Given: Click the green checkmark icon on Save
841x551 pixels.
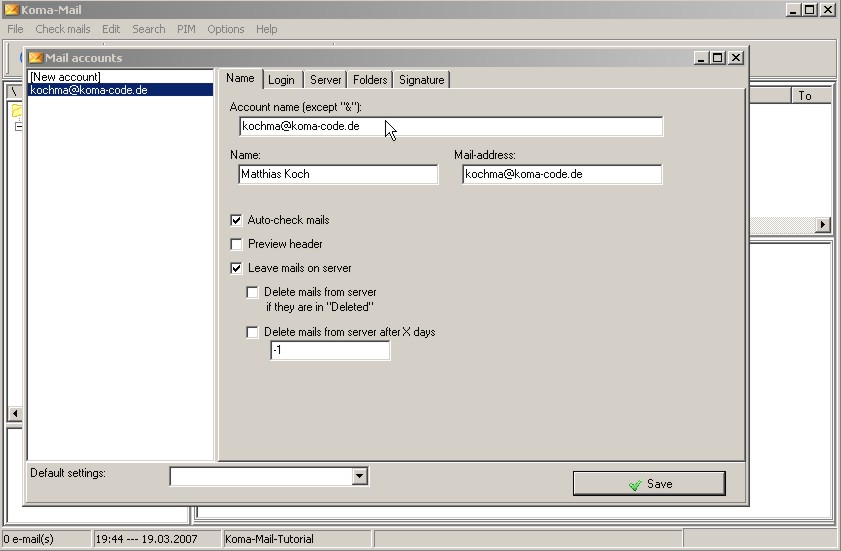Looking at the screenshot, I should pos(635,484).
